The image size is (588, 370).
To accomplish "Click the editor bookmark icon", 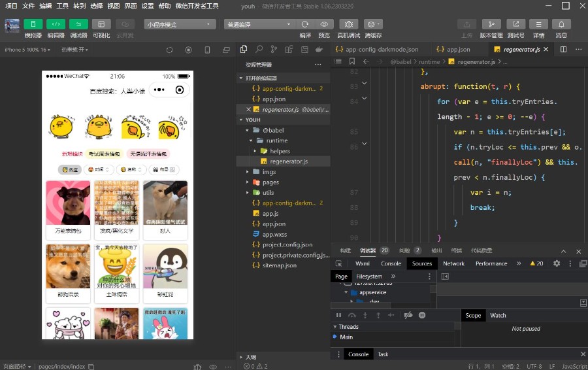I will pos(351,61).
